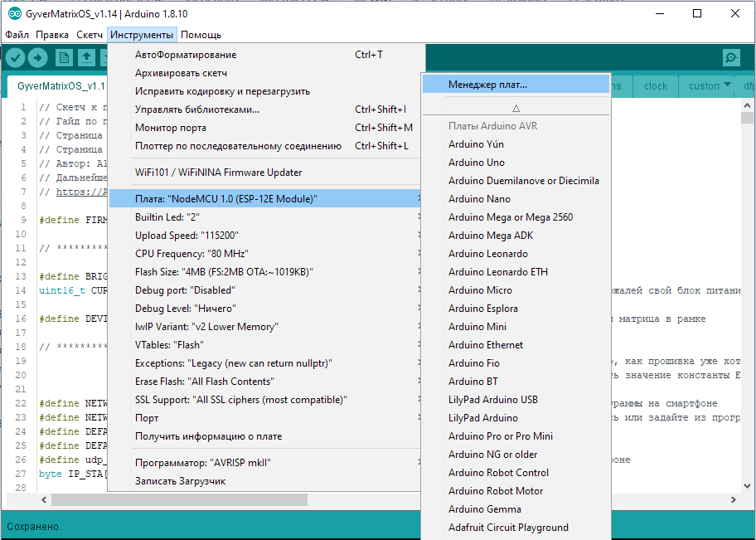
Task: Select Arduino Esplora board
Action: (x=516, y=309)
